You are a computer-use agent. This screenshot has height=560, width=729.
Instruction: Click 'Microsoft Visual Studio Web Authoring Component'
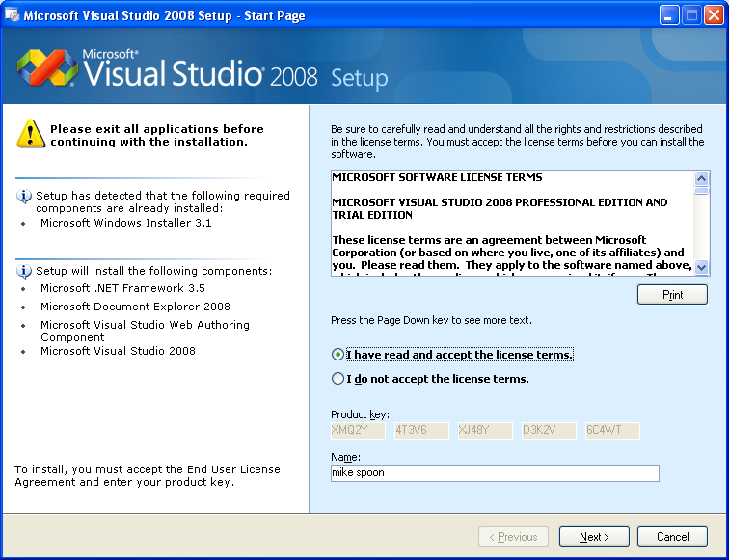[x=145, y=331]
